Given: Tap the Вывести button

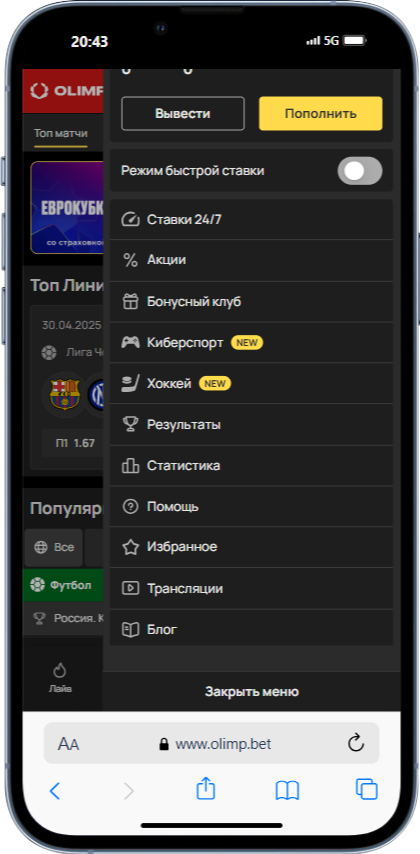Looking at the screenshot, I should pyautogui.click(x=182, y=113).
